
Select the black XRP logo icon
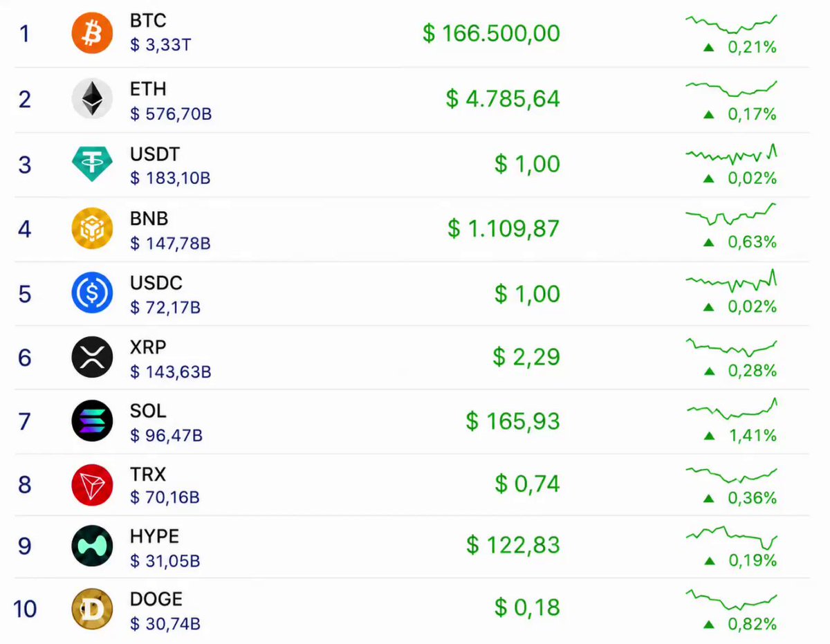pos(92,357)
